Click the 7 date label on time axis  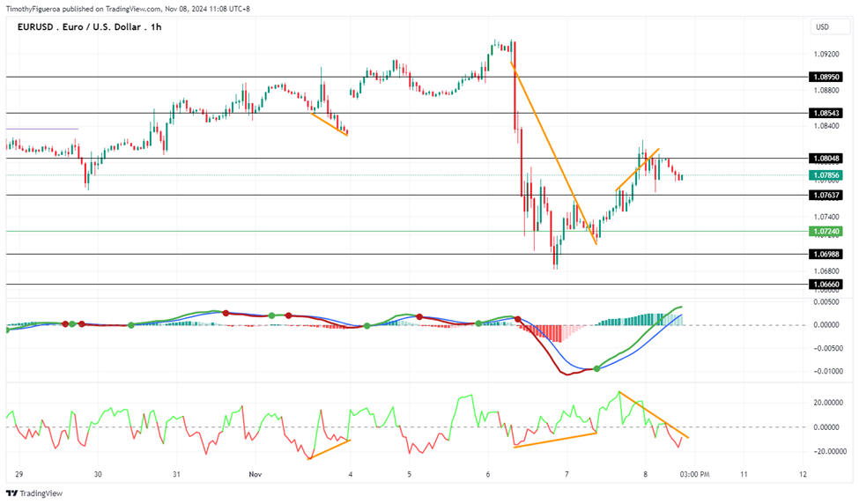pos(566,474)
